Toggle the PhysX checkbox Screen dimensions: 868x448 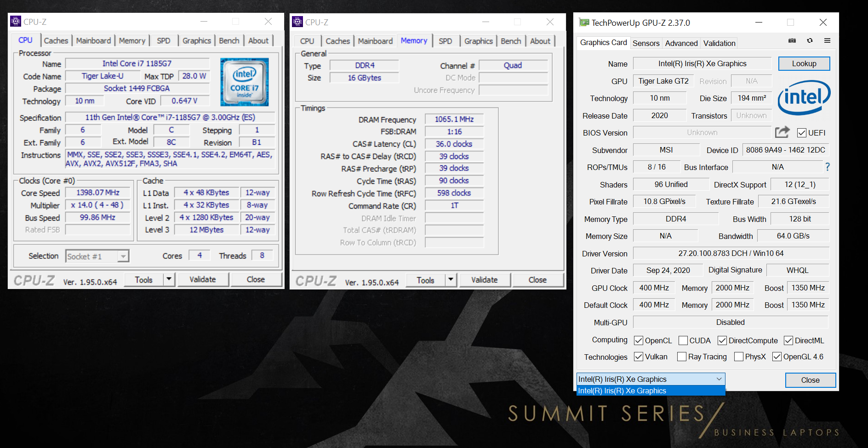(x=739, y=357)
